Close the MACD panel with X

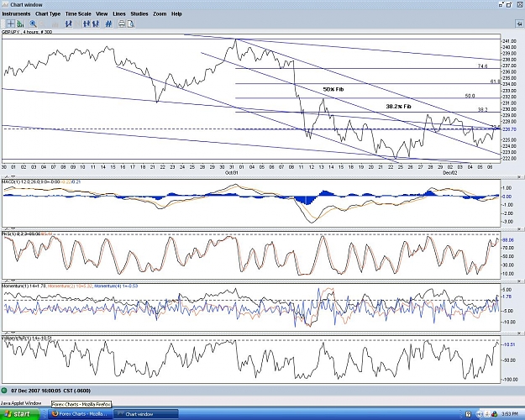point(520,177)
